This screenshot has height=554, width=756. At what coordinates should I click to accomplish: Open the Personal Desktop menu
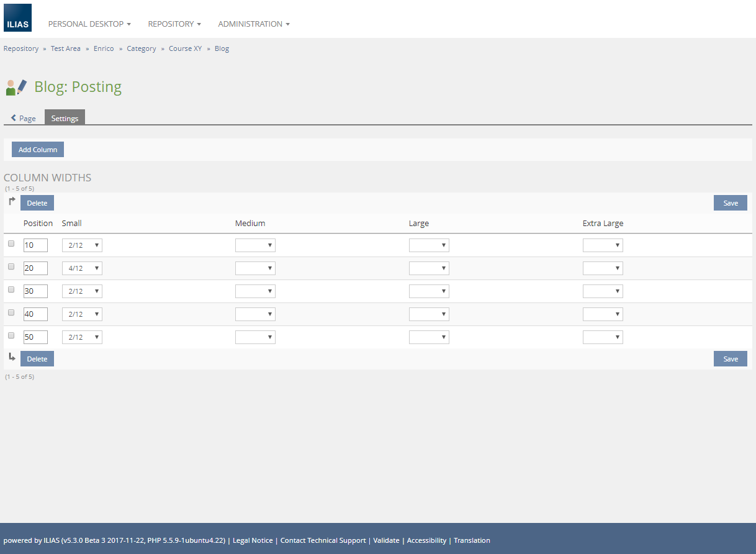pos(89,24)
